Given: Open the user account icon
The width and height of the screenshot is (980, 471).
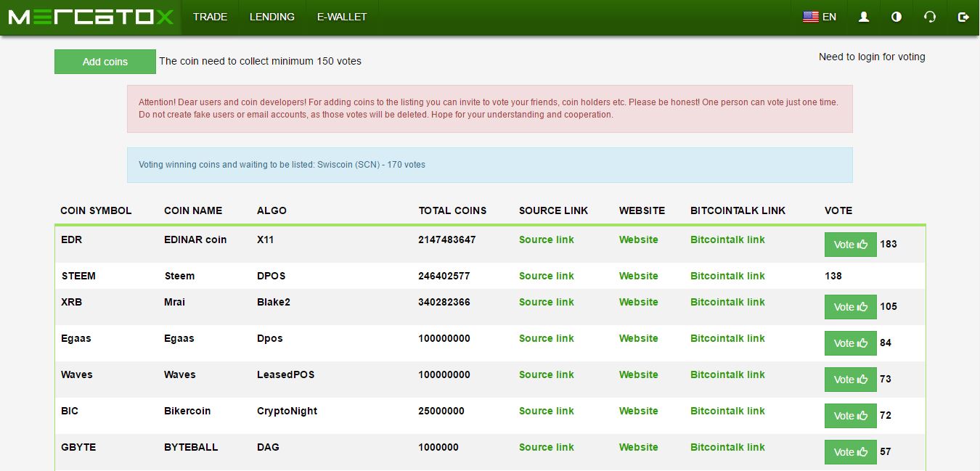Looking at the screenshot, I should pos(864,17).
